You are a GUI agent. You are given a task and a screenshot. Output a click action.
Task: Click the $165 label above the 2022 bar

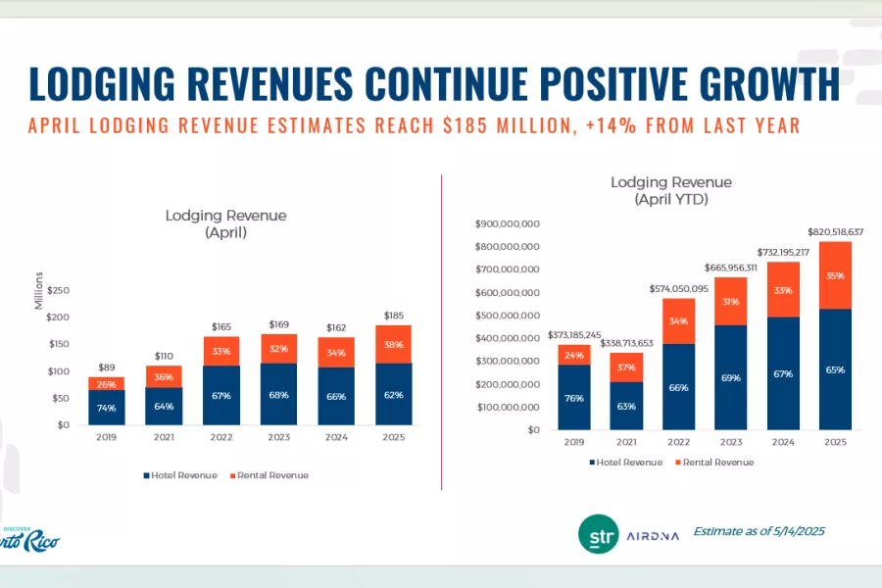tap(221, 327)
